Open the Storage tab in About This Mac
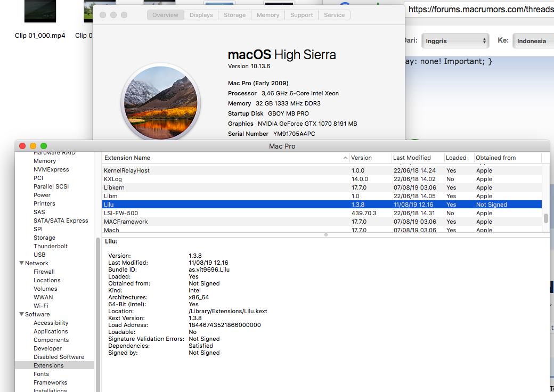554x392 pixels. (234, 15)
